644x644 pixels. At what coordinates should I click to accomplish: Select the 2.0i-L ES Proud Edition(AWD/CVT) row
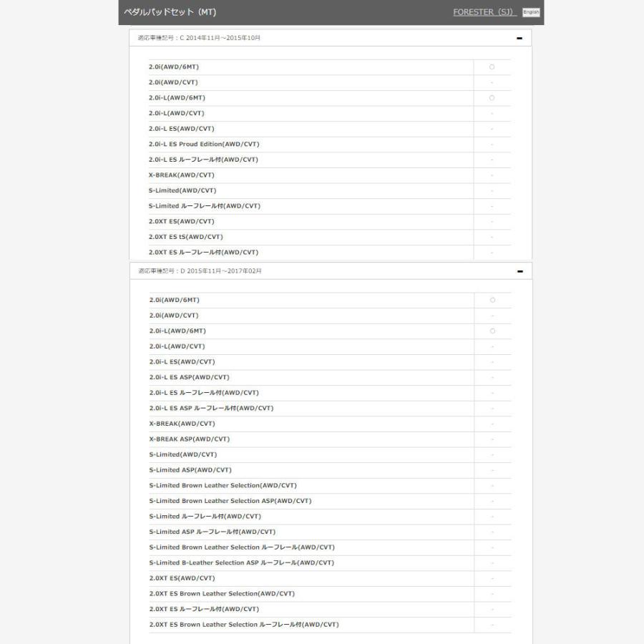(204, 145)
